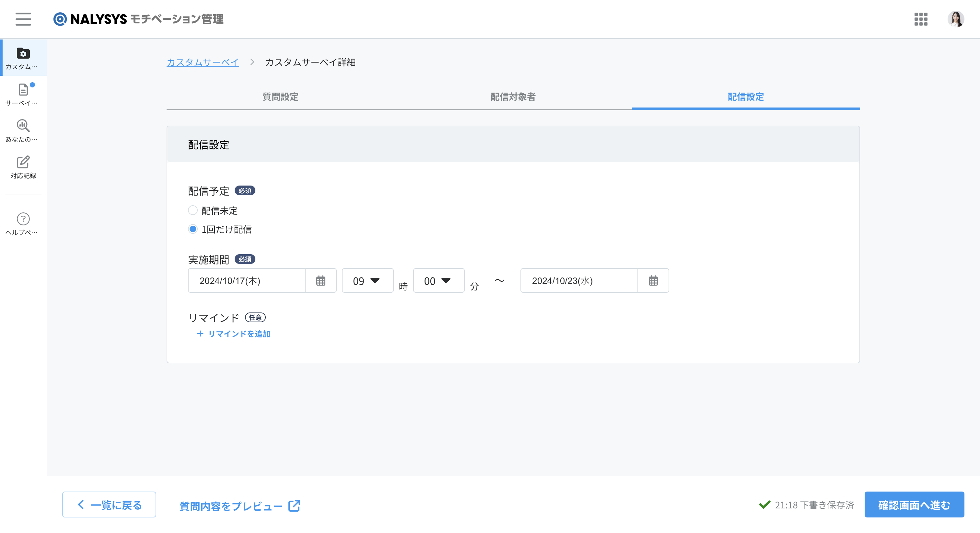Click the 実施期間 label

pyautogui.click(x=208, y=259)
